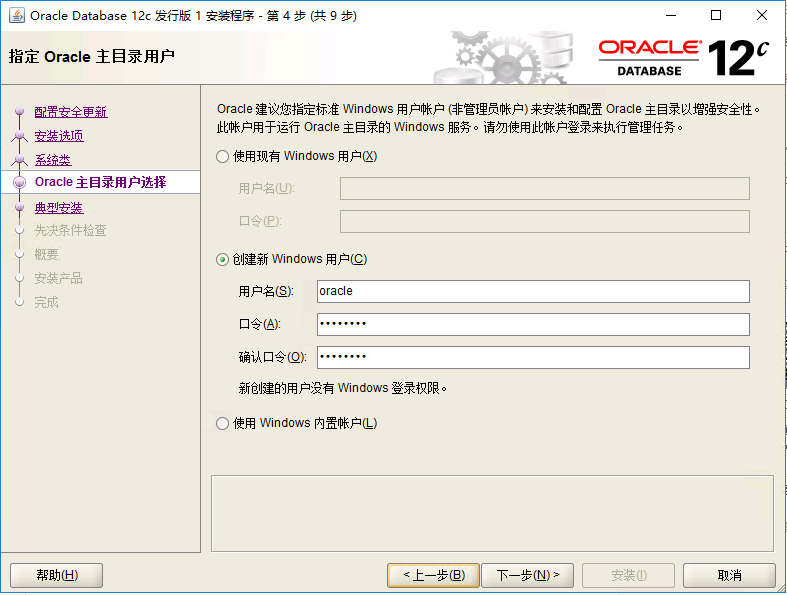
Task: Cancel the installer with 取消 button
Action: click(729, 575)
